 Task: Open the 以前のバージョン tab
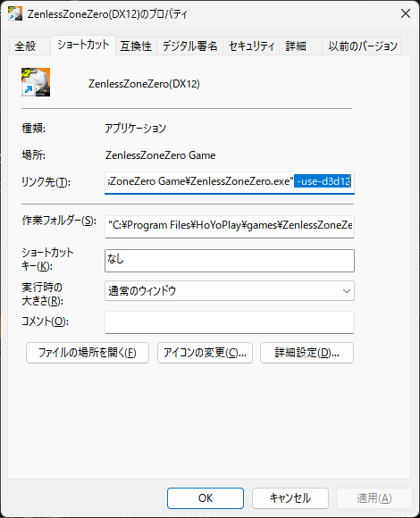tap(362, 46)
